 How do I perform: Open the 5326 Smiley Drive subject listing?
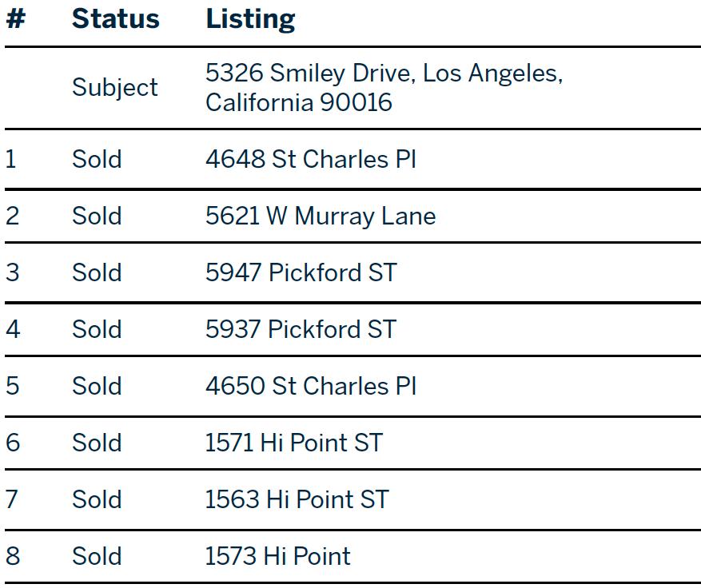coord(384,88)
